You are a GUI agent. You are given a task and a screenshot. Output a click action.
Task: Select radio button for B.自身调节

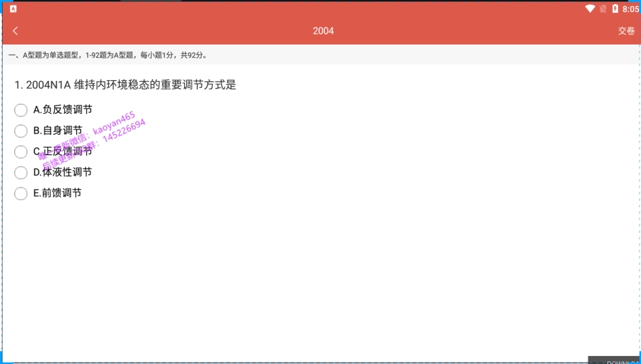[x=21, y=131]
